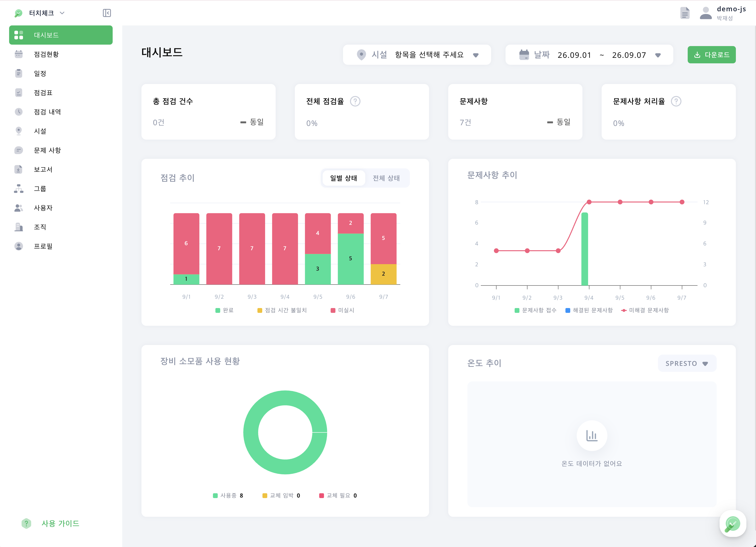
Task: Click the 프로필 person icon in sidebar
Action: coord(19,246)
